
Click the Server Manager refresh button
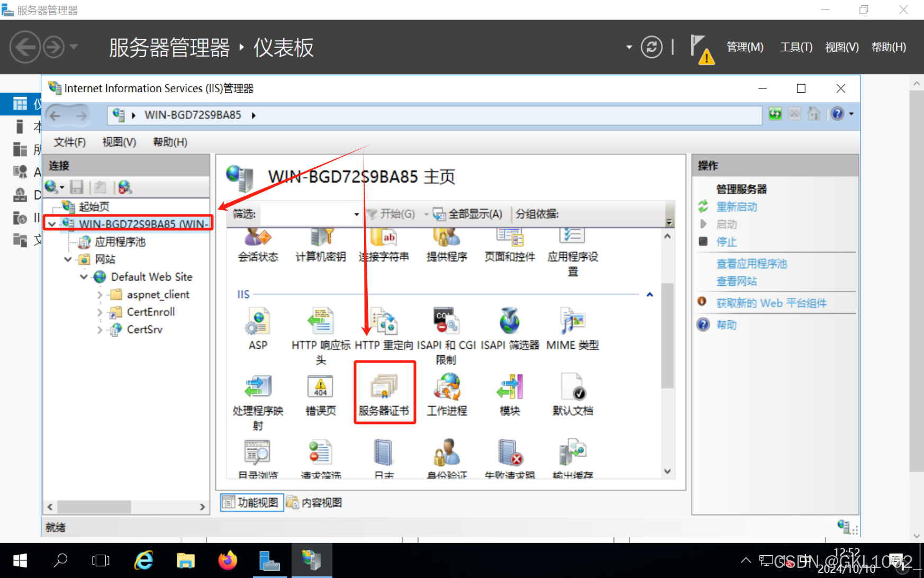(x=651, y=47)
